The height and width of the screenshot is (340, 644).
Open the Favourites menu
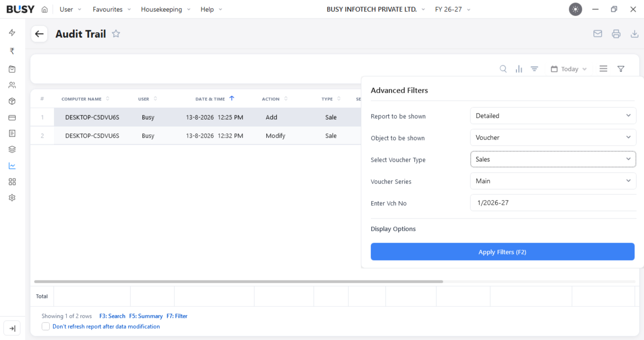coord(112,9)
